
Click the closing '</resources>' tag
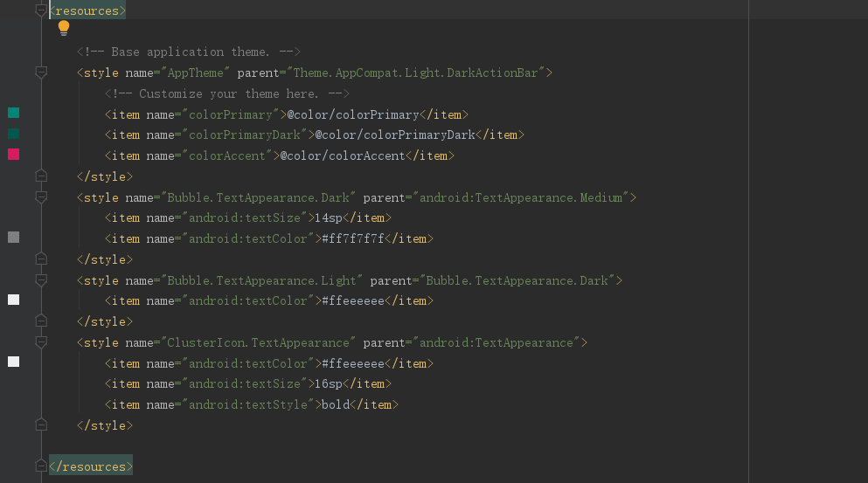pos(91,467)
